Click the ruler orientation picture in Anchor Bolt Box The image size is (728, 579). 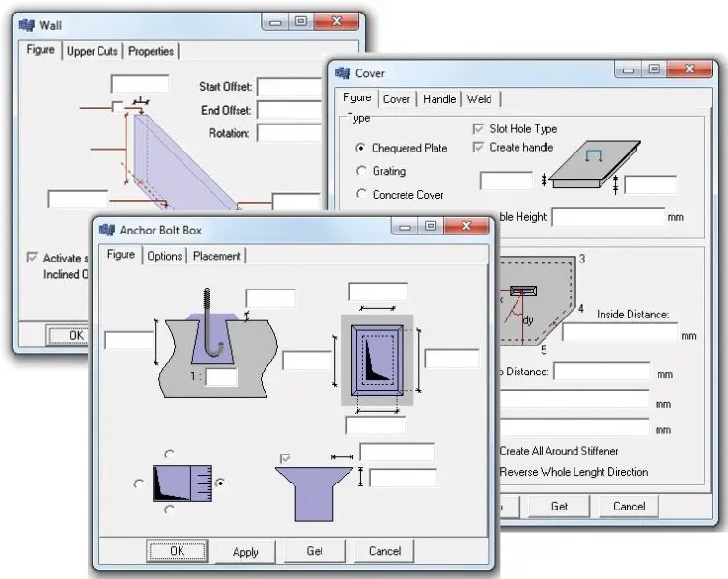pos(182,482)
